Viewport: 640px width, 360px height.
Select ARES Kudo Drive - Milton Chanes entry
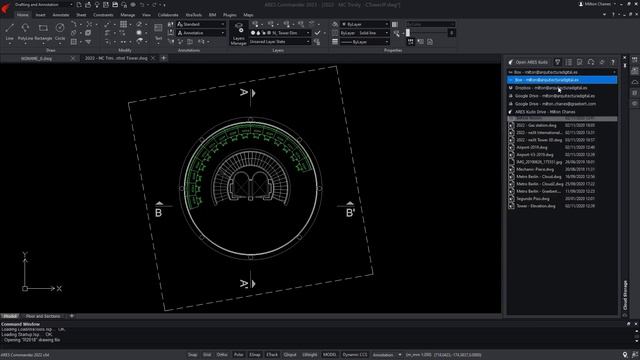pyautogui.click(x=562, y=112)
